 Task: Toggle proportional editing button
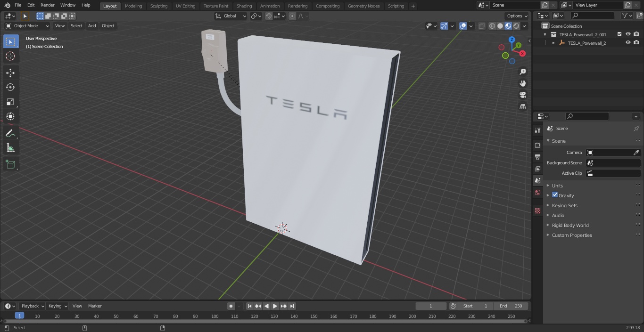[x=292, y=16]
